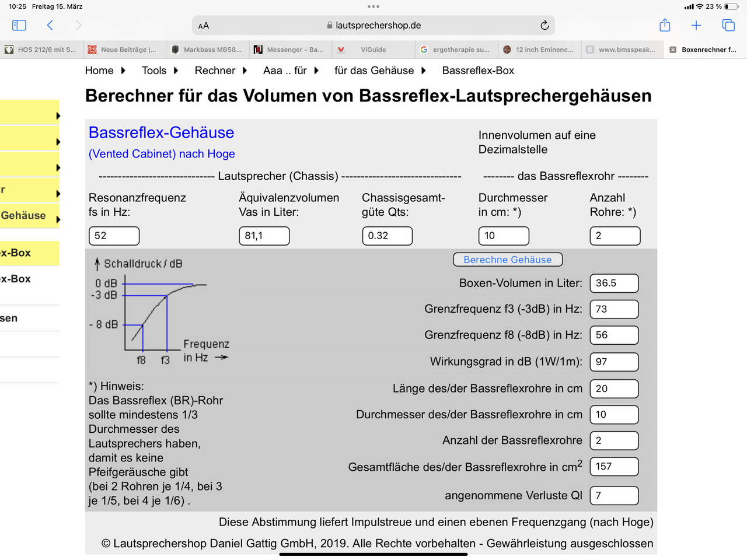Switch to the ViGuide tab
This screenshot has height=560, width=747.
(373, 50)
